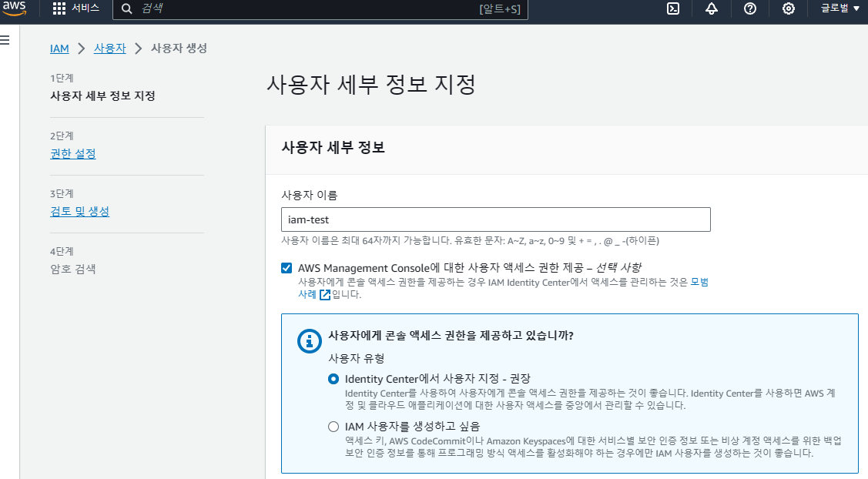Screen dimensions: 868x479
Task: Open the 글로벌 region dropdown
Action: [840, 8]
